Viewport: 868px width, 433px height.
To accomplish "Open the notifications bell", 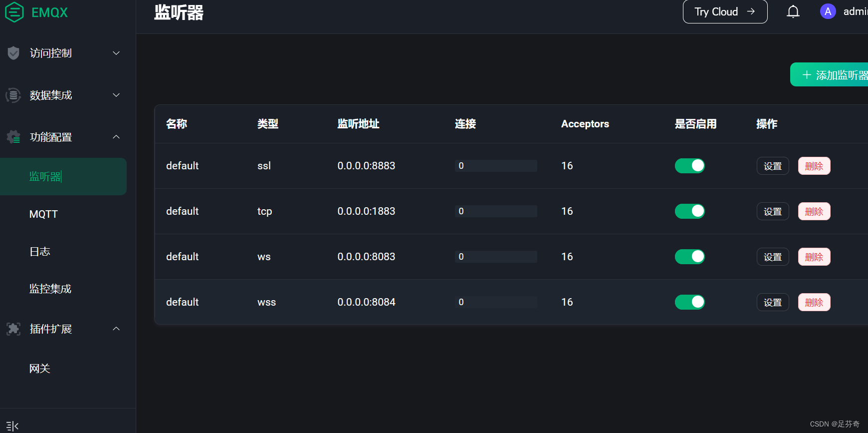I will click(x=793, y=11).
